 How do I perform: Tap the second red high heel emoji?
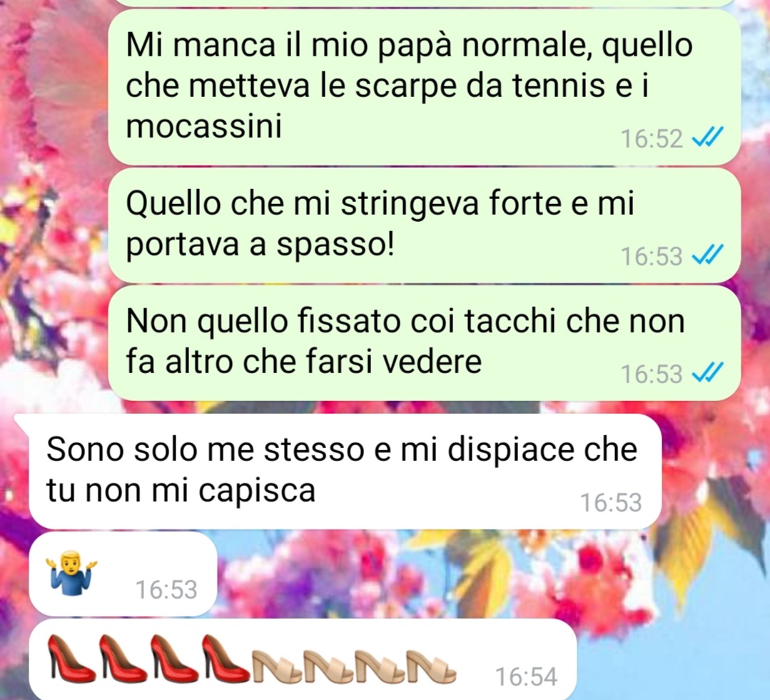122,659
